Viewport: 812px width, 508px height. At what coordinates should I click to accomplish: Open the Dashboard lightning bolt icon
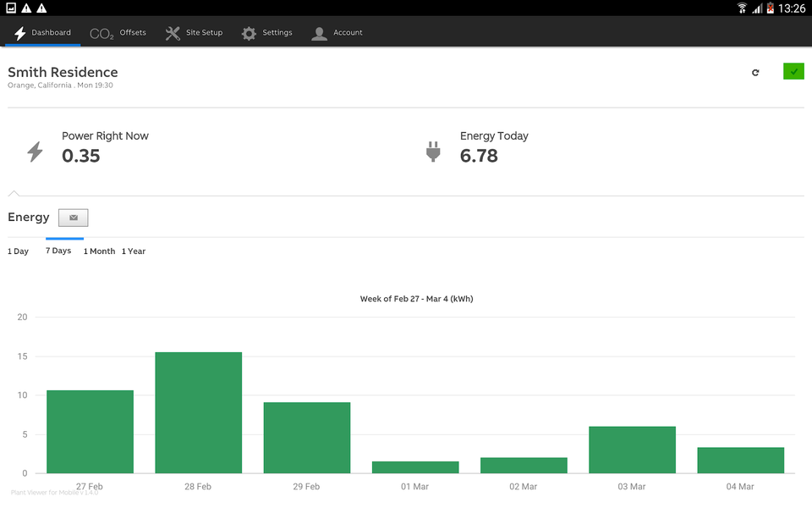[19, 32]
